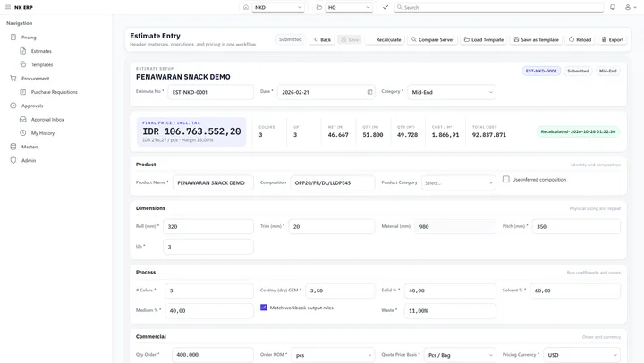The image size is (644, 363).
Task: Open Purchase Requisitions page
Action: pos(55,92)
